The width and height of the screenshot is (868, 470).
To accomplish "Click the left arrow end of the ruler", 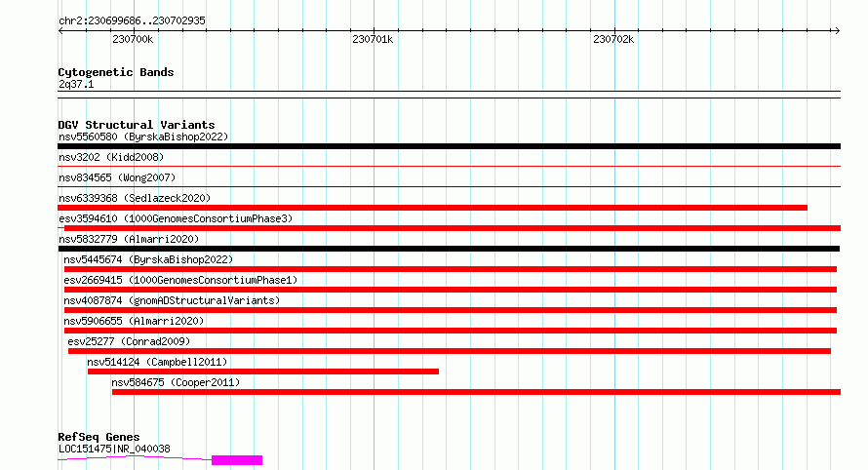I will point(60,30).
